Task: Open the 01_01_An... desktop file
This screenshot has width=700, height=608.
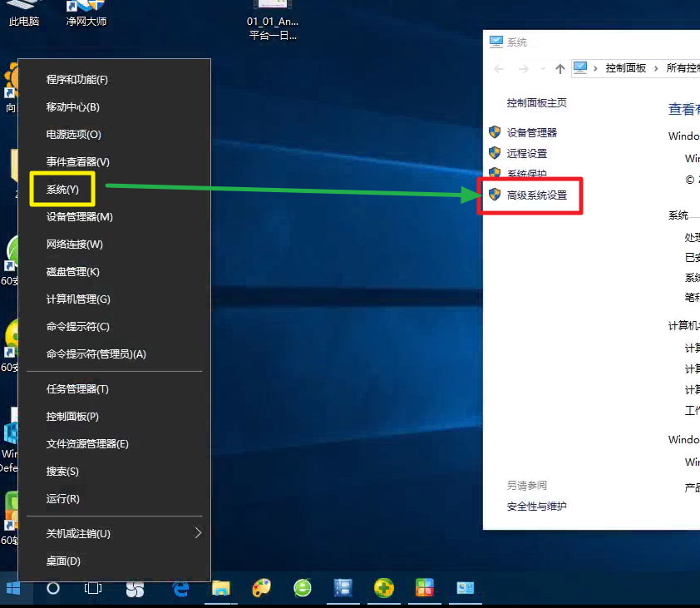Action: [x=273, y=20]
